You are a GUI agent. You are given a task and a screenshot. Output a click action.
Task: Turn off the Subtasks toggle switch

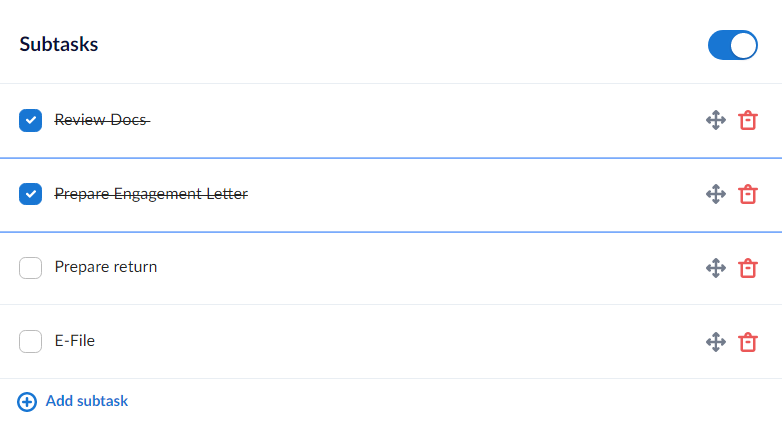732,46
